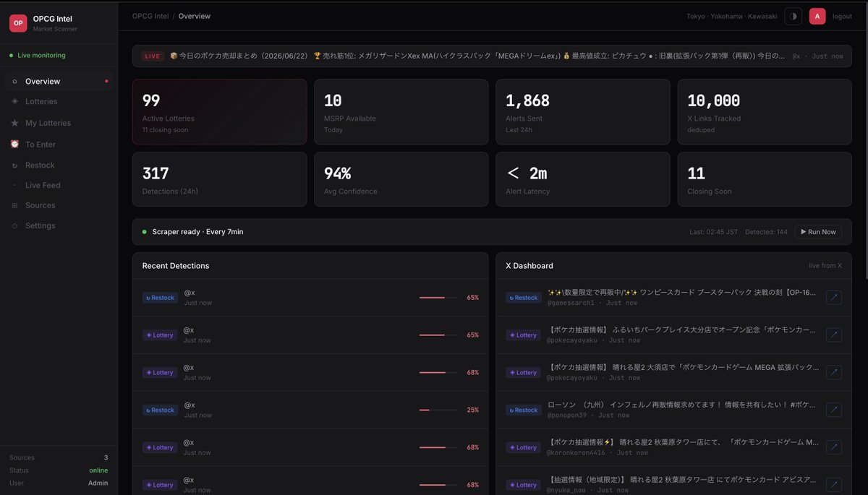The height and width of the screenshot is (495, 868).
Task: Click the 25% confidence bar
Action: click(x=438, y=410)
